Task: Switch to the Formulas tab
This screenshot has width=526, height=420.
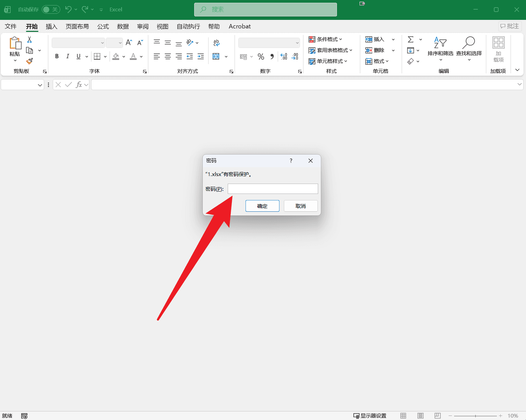Action: coord(103,26)
